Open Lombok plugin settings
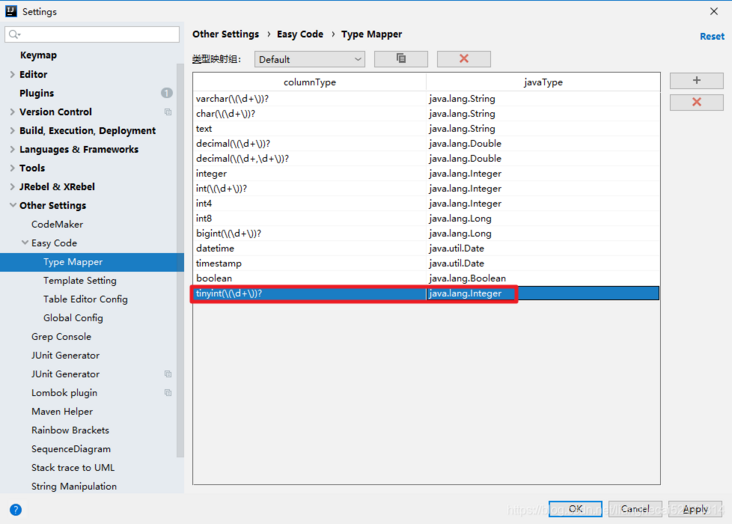Screen dimensions: 732x524 [x=64, y=393]
